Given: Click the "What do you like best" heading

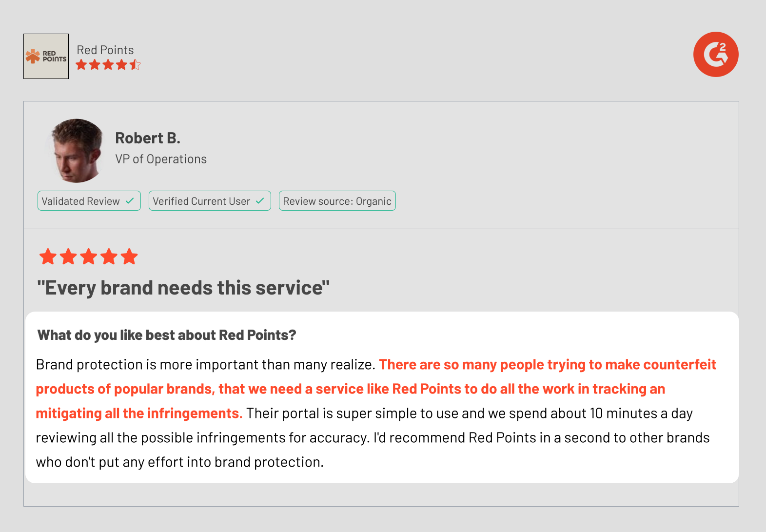Looking at the screenshot, I should (x=167, y=335).
